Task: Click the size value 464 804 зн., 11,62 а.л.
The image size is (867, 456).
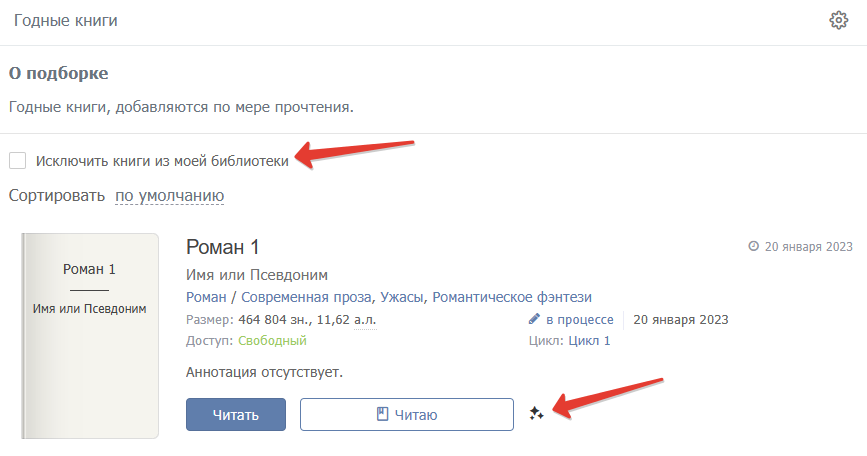Action: pyautogui.click(x=307, y=319)
